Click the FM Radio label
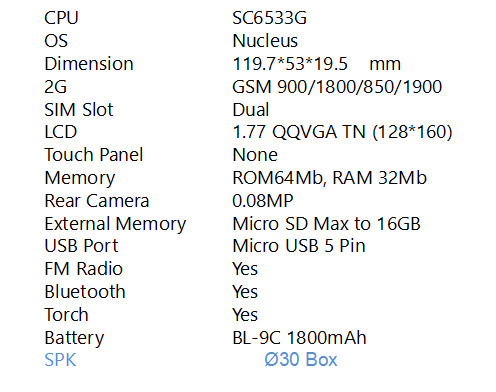 [84, 269]
